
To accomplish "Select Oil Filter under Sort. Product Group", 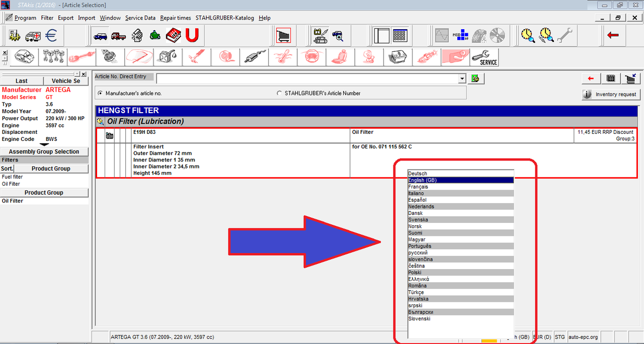I will pyautogui.click(x=12, y=184).
